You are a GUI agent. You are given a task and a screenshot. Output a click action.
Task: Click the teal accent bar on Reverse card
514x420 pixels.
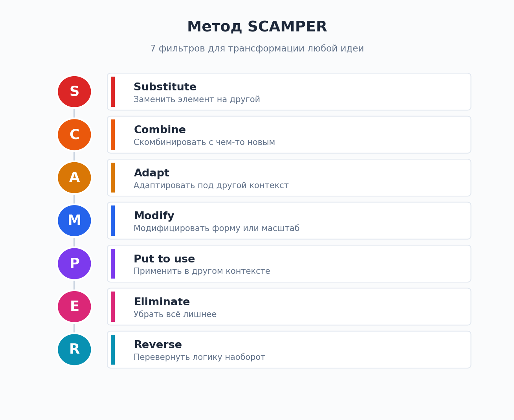tap(113, 350)
